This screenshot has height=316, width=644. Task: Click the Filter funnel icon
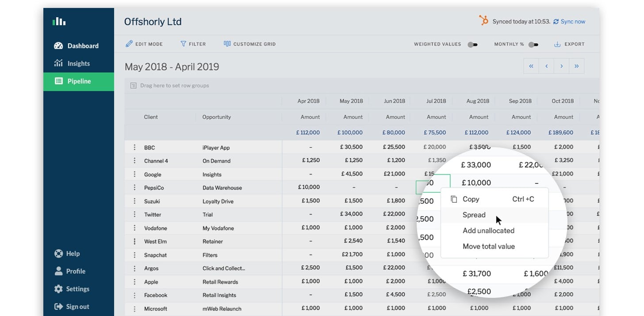pos(183,44)
